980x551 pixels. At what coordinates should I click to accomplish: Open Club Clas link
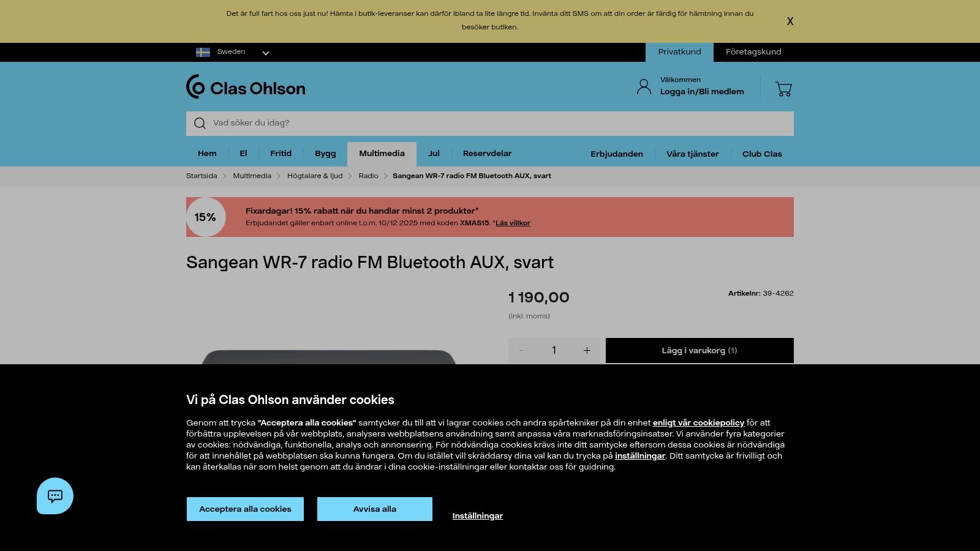(762, 154)
